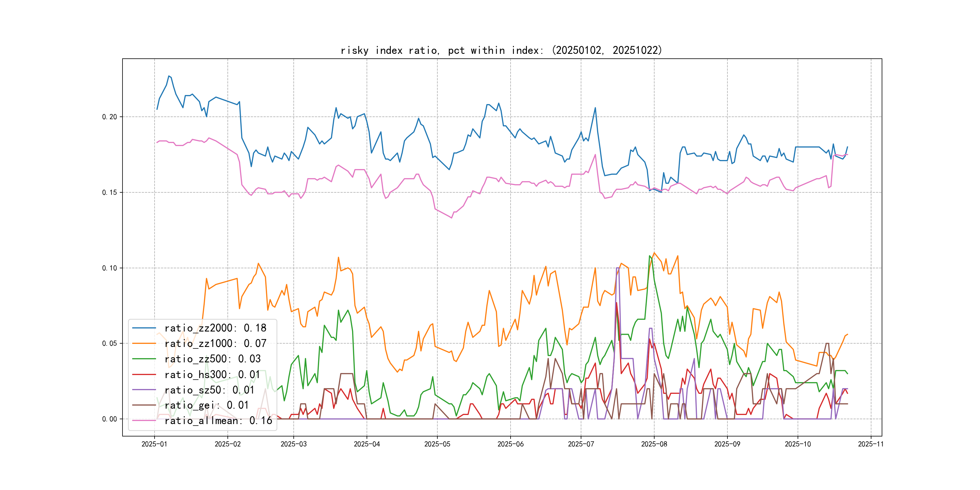Viewport: 980px width, 490px height.
Task: Click the ratio_gei legend entry
Action: (206, 405)
